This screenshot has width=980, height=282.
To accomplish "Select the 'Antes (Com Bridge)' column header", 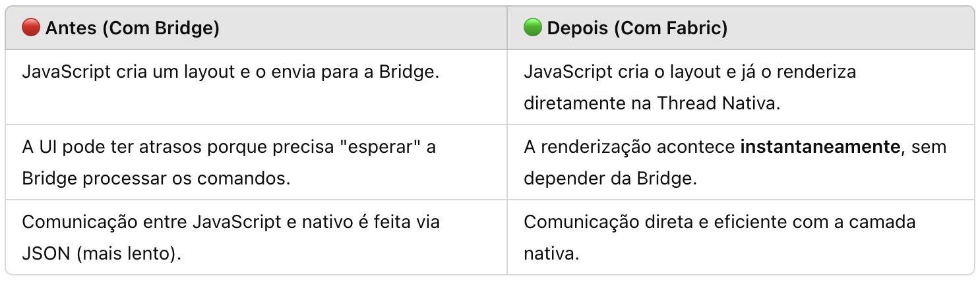I will [256, 28].
